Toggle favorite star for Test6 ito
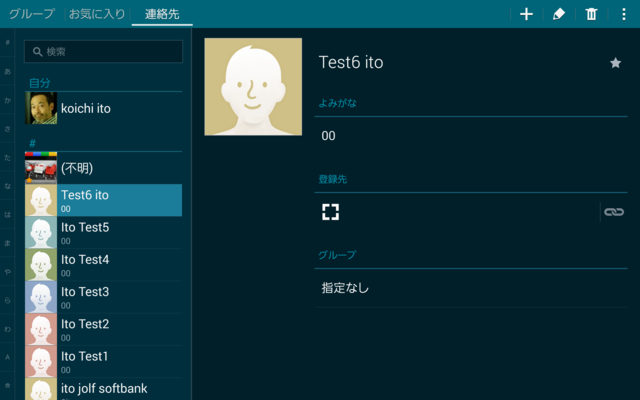 pyautogui.click(x=615, y=63)
